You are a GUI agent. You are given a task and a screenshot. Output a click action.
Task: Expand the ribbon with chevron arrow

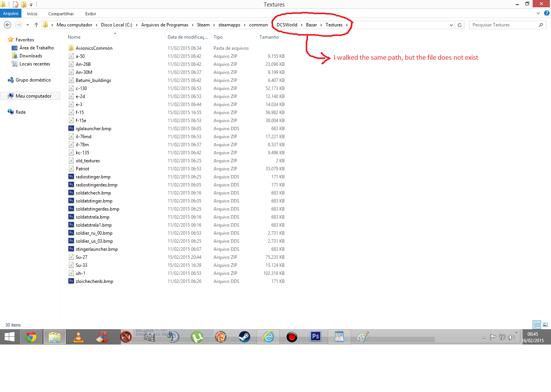(538, 13)
